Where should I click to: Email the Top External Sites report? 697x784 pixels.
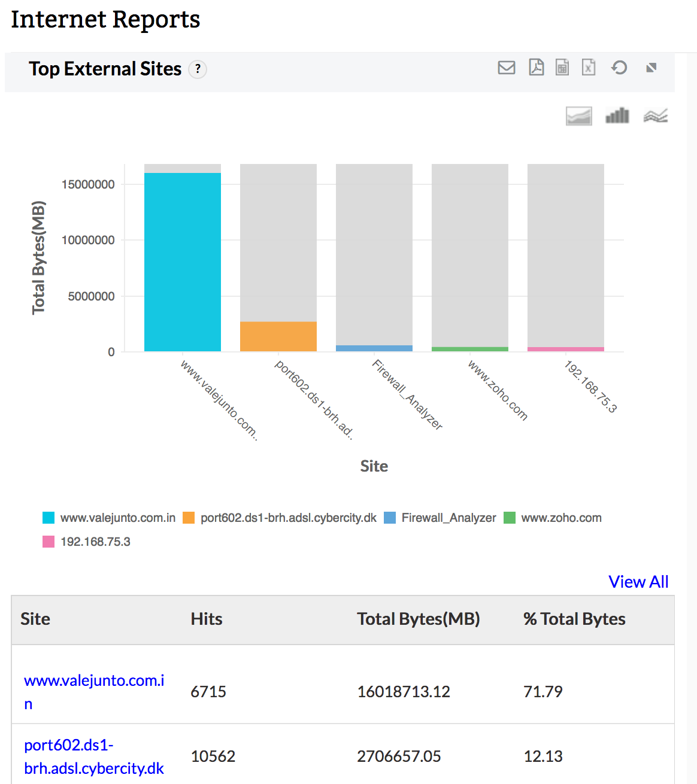(x=507, y=68)
